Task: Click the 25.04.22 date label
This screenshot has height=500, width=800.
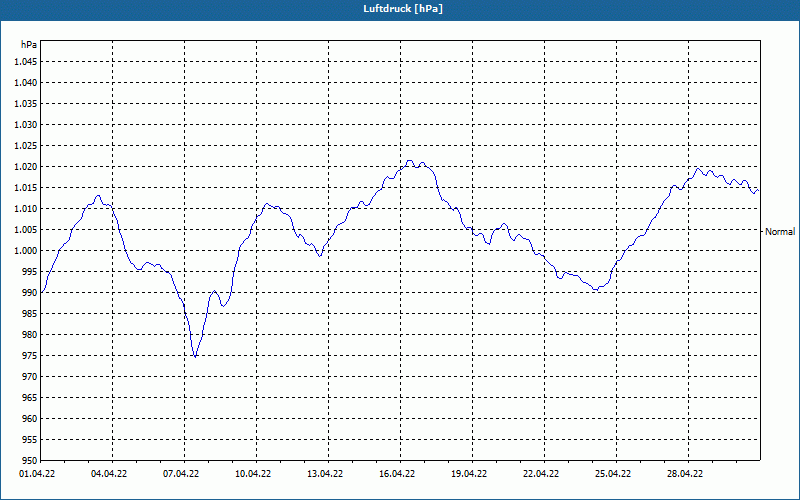Action: pos(613,474)
